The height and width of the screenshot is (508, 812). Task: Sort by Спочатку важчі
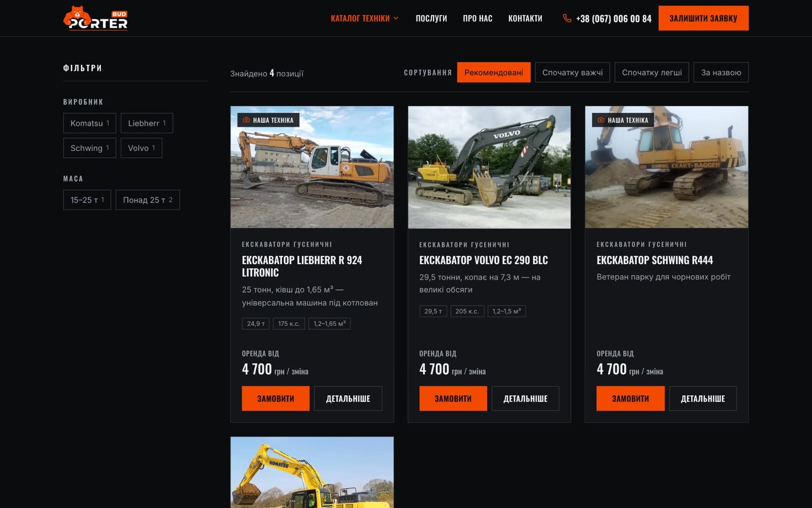572,72
